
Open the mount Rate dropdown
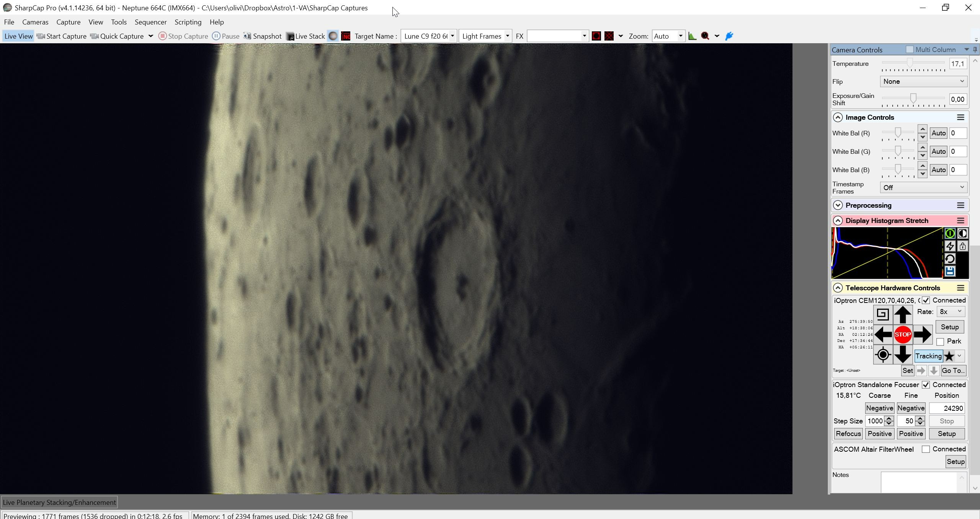tap(951, 312)
